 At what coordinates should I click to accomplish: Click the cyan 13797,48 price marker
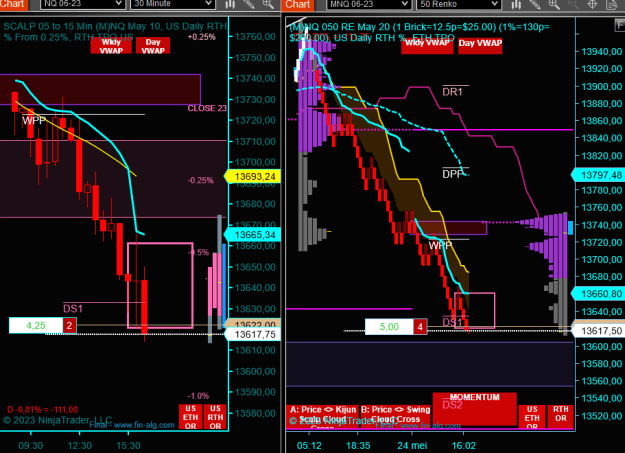[599, 175]
